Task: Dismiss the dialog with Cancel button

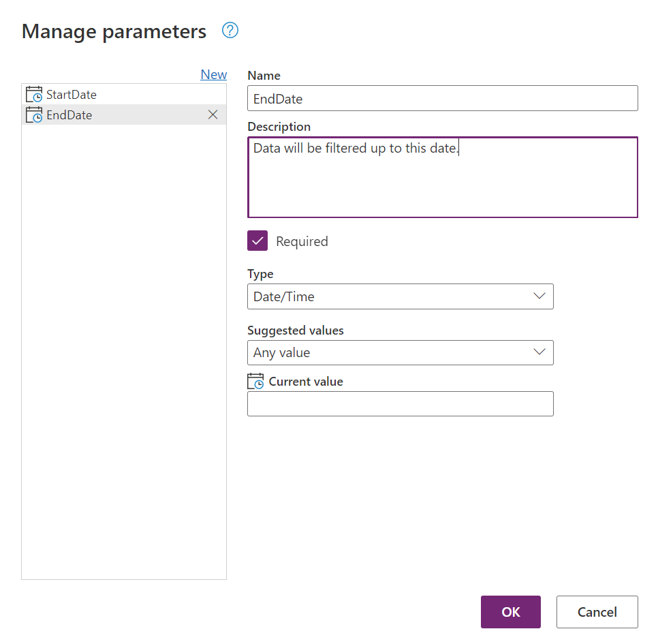Action: pos(597,612)
